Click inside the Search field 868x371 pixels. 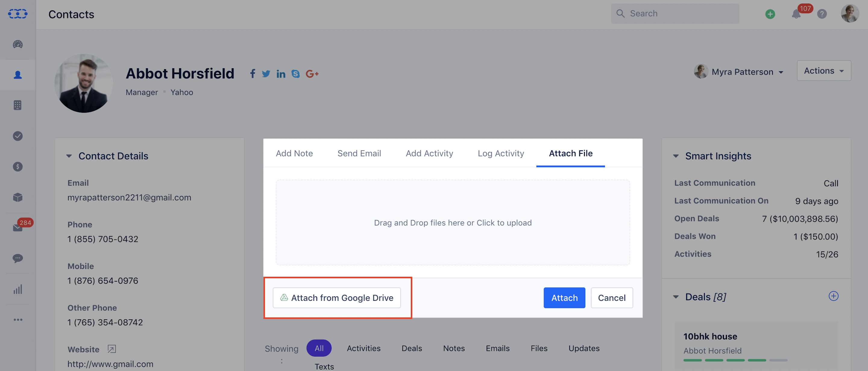tap(674, 14)
